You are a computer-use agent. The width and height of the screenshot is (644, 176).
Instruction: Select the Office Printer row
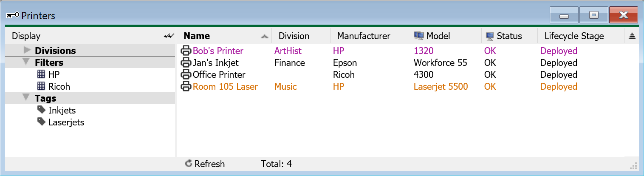(x=408, y=75)
